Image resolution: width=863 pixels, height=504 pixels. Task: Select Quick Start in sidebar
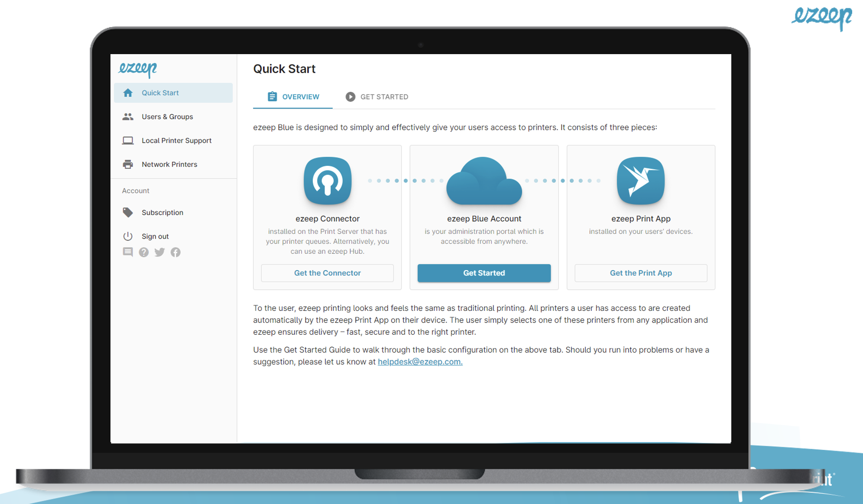[160, 93]
